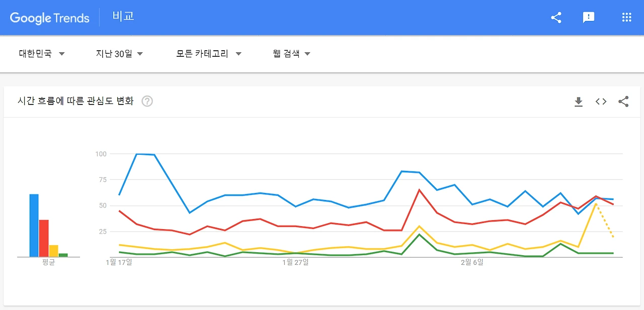644x310 pixels.
Task: Click the blue average bar
Action: (x=34, y=225)
